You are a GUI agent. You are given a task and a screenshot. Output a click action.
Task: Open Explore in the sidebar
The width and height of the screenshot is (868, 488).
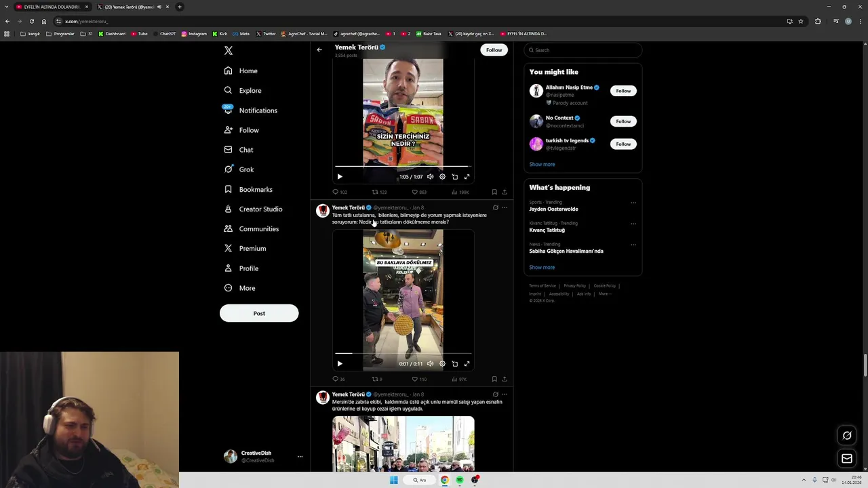243,90
